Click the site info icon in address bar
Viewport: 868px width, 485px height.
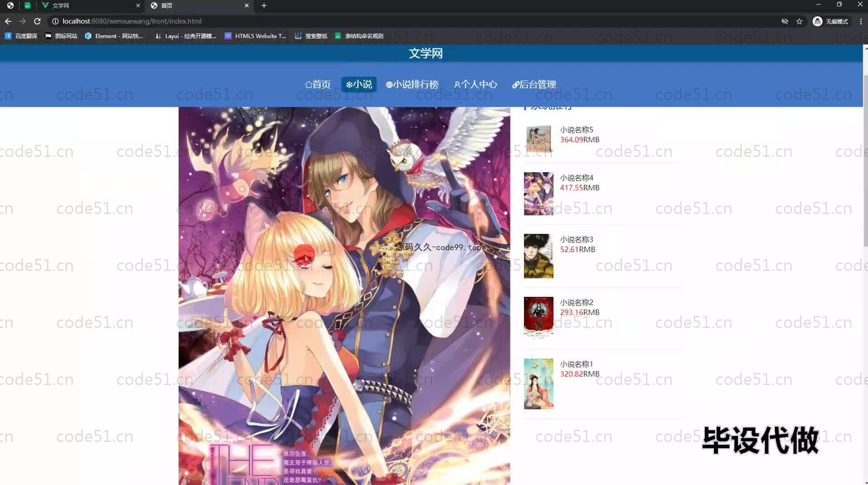(x=55, y=21)
